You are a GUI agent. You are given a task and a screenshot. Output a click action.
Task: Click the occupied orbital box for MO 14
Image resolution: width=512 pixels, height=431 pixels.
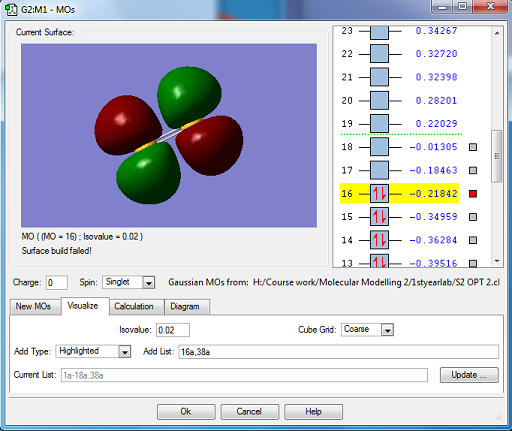click(379, 240)
